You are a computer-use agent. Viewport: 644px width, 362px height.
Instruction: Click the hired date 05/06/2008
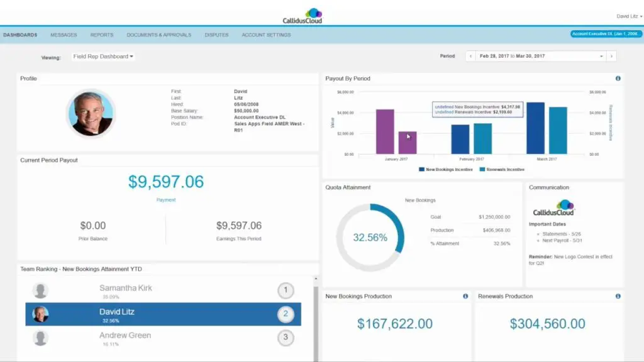tap(247, 104)
